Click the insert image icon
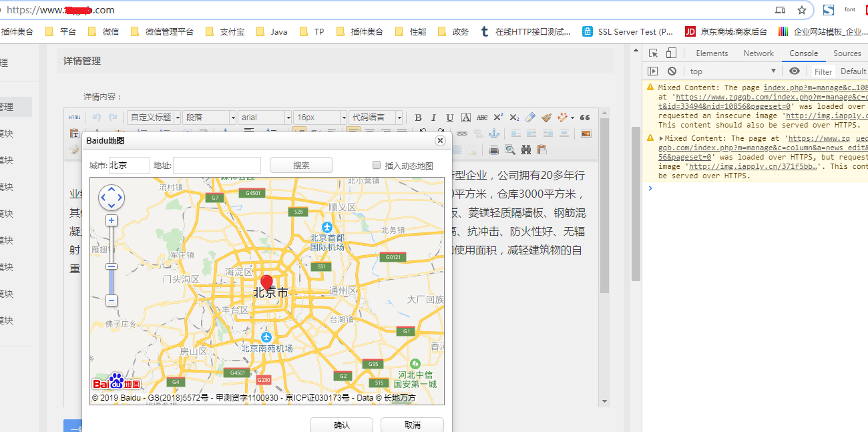This screenshot has width=868, height=432. click(x=586, y=134)
